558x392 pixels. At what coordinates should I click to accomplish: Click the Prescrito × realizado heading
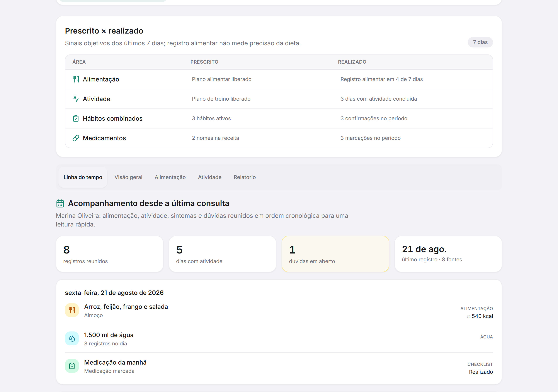coord(104,31)
